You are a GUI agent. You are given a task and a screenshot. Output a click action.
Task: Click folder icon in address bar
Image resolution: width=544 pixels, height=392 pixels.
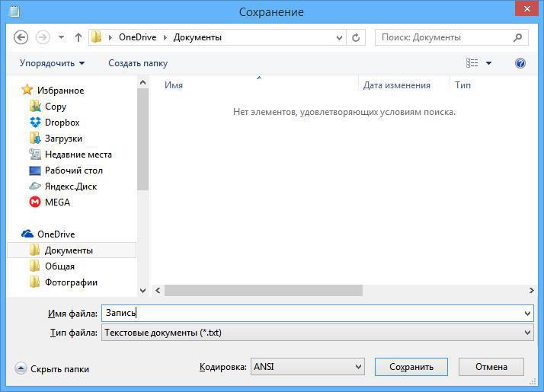[97, 37]
